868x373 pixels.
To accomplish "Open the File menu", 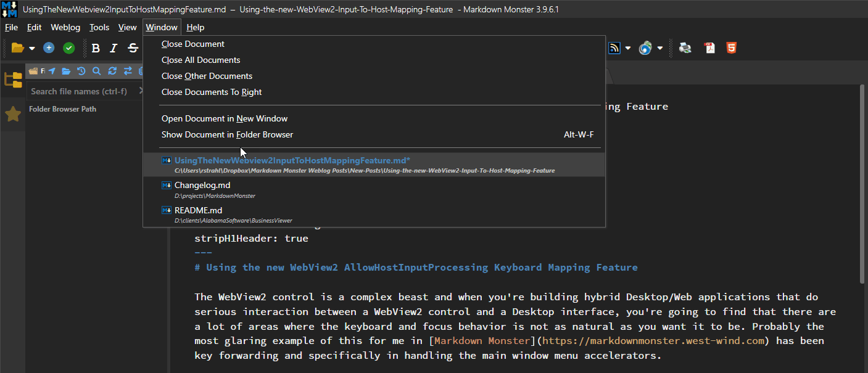I will pos(11,27).
